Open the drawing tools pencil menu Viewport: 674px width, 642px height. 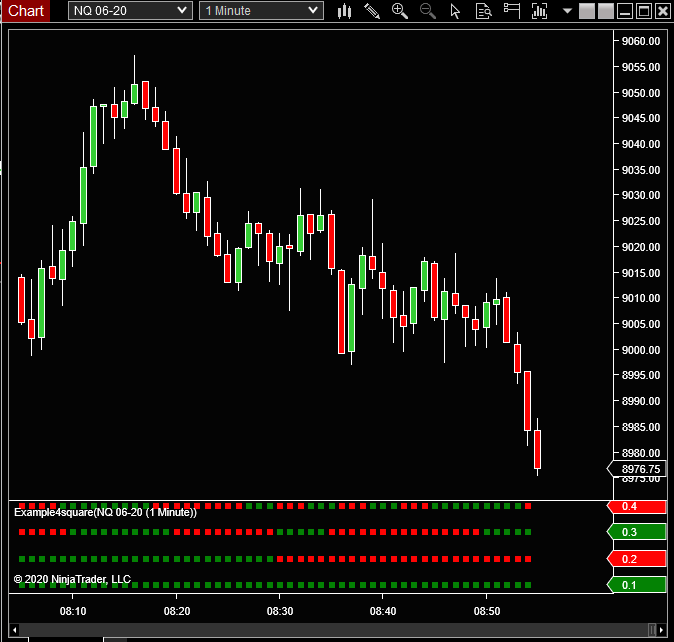pos(372,11)
